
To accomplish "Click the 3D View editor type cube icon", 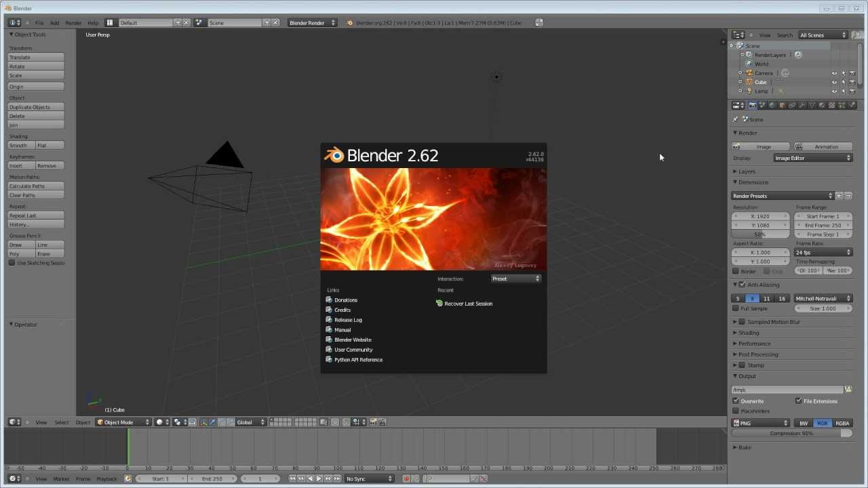I will point(13,422).
